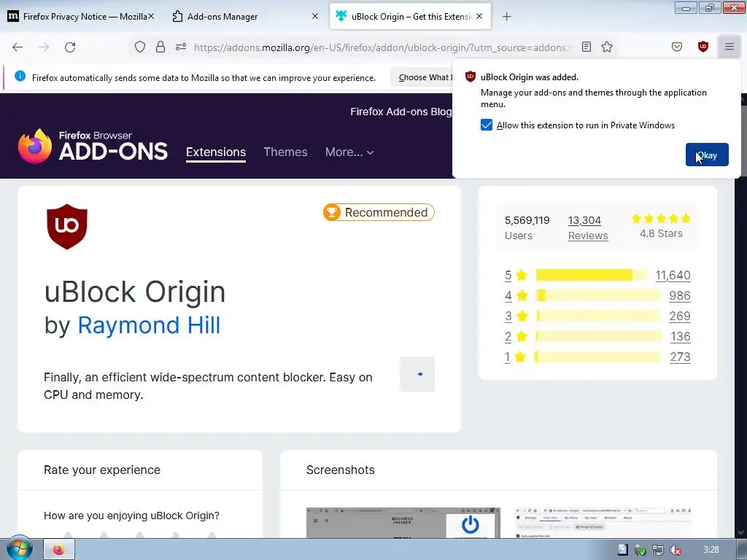Open Raymond Hill author link
The image size is (747, 560).
click(x=149, y=326)
